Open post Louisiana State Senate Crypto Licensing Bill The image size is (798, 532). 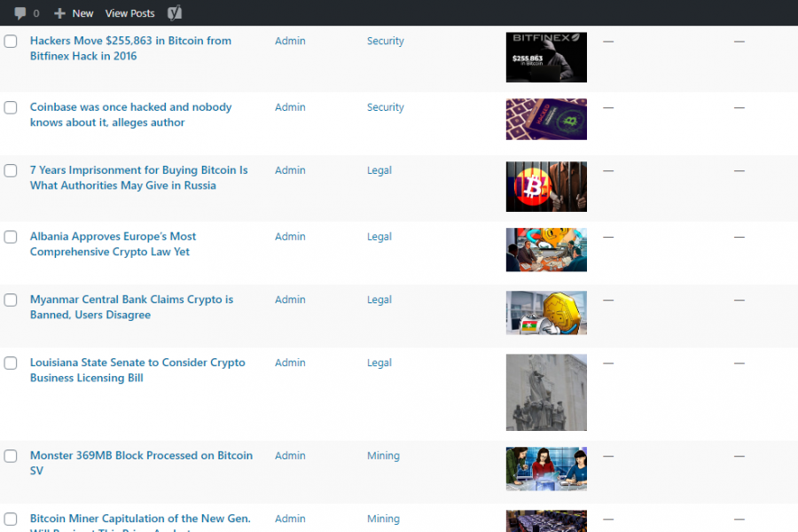(x=137, y=370)
